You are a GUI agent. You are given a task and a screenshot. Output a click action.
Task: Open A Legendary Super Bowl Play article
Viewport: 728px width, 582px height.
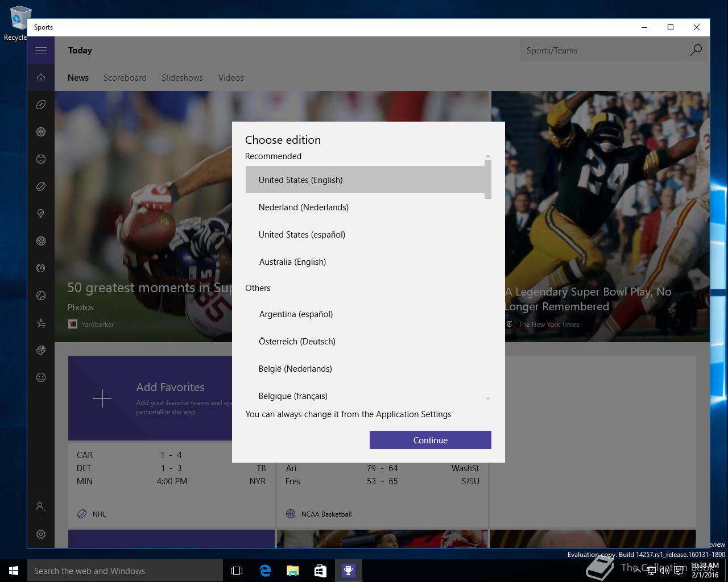(588, 299)
